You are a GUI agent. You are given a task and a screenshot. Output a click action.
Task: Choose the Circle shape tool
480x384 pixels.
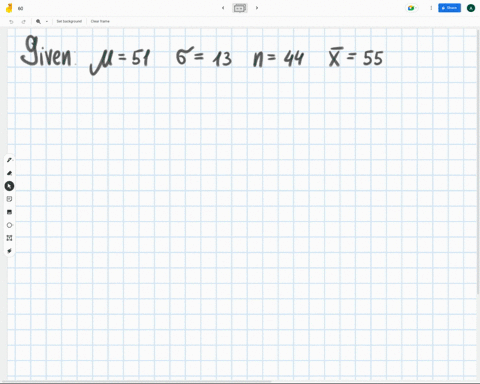(9, 225)
